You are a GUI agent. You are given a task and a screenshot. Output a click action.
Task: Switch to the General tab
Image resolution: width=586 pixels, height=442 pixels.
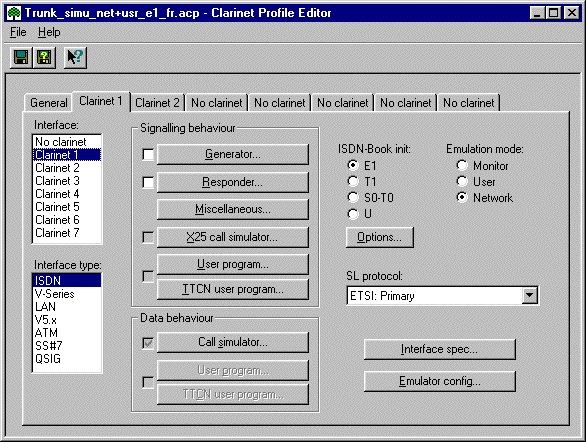[x=49, y=103]
